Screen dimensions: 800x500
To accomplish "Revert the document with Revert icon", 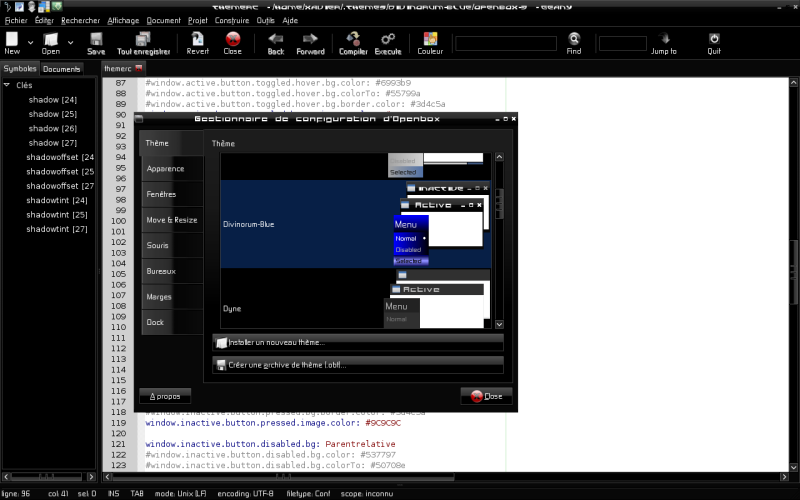I will tap(197, 39).
